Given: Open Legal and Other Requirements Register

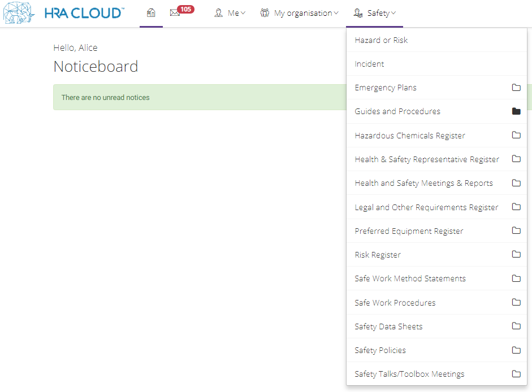Looking at the screenshot, I should coord(436,207).
